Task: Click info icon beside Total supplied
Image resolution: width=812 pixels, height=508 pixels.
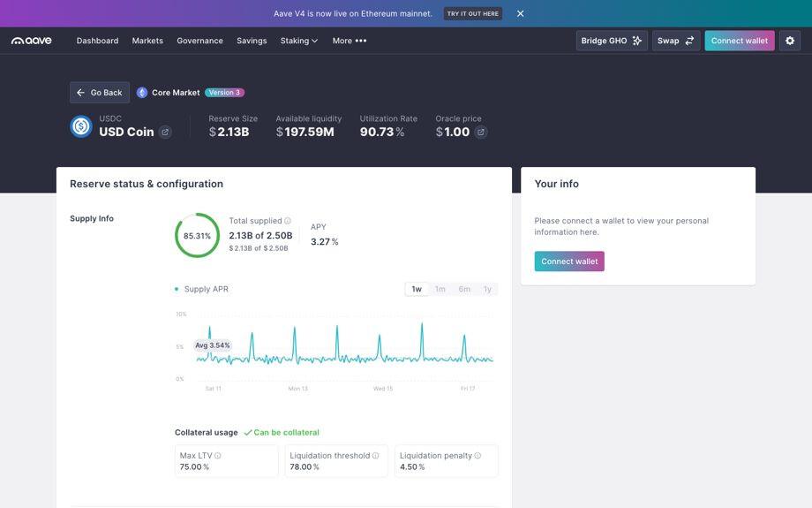Action: point(288,221)
